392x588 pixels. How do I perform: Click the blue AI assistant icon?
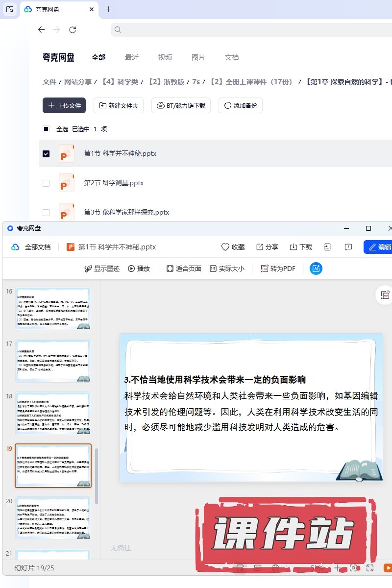click(316, 269)
